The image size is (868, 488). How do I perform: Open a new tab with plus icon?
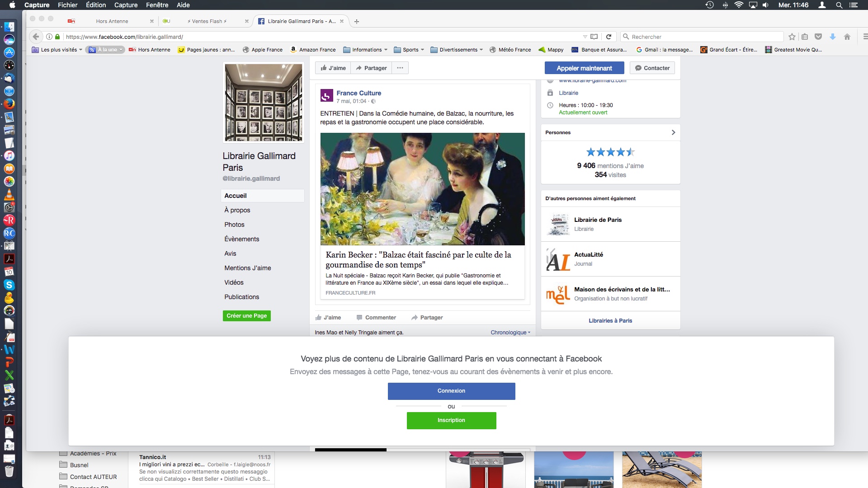point(357,21)
